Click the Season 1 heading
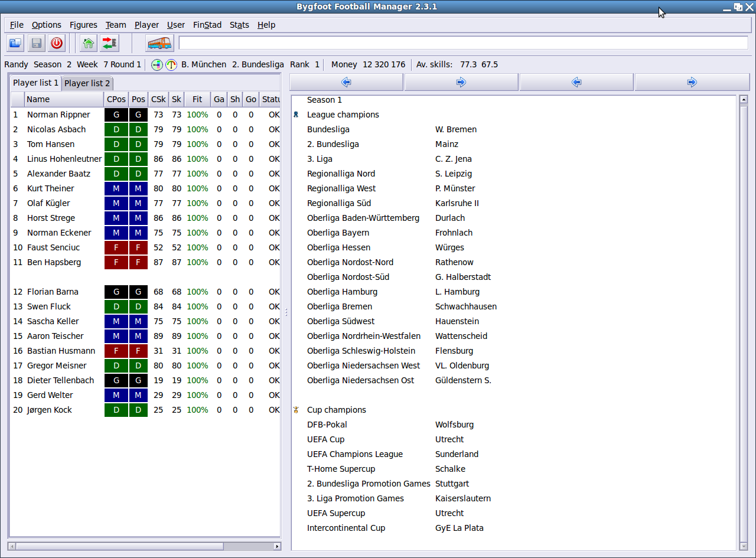Image resolution: width=756 pixels, height=558 pixels. click(324, 100)
